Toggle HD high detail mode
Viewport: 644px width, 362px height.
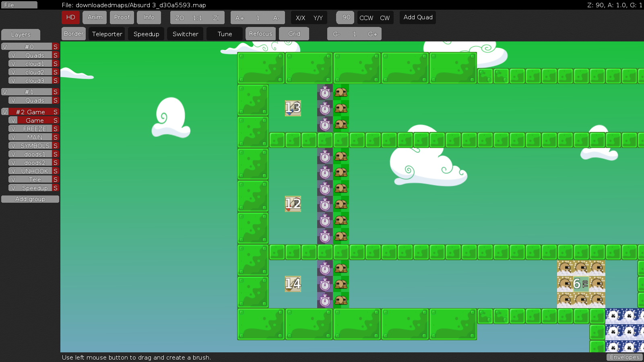point(70,17)
